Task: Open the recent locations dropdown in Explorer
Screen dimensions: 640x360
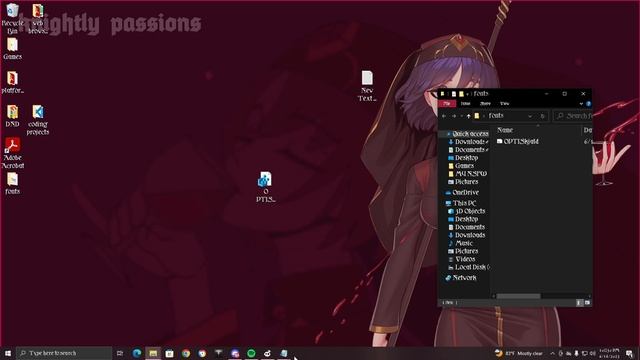Action: pos(461,116)
